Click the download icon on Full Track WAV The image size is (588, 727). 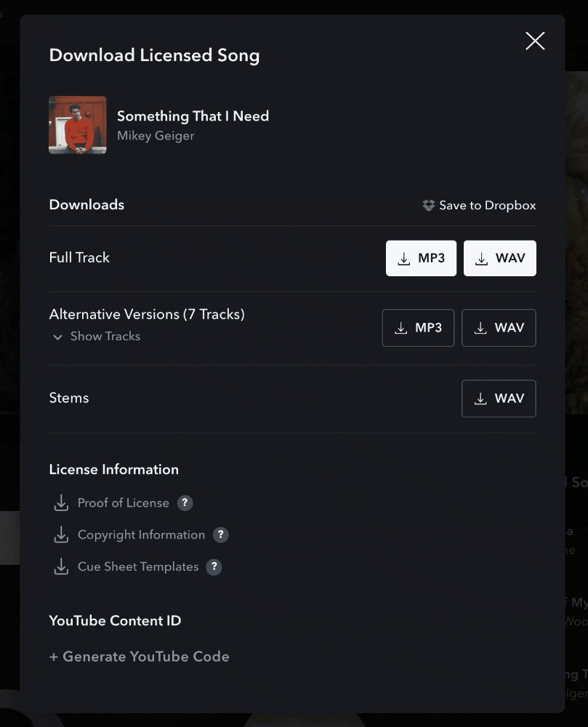coord(480,258)
